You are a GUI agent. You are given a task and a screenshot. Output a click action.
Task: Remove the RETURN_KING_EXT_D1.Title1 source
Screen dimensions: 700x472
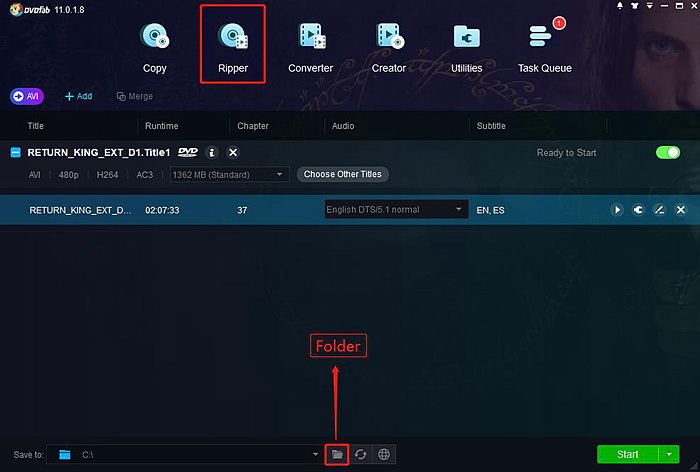point(233,153)
